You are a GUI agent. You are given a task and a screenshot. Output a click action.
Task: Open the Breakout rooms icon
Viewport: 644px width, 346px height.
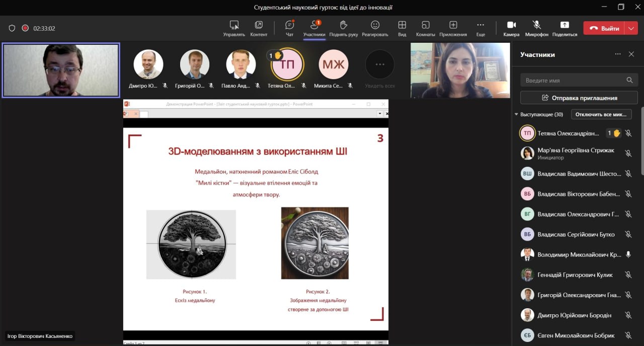(425, 25)
